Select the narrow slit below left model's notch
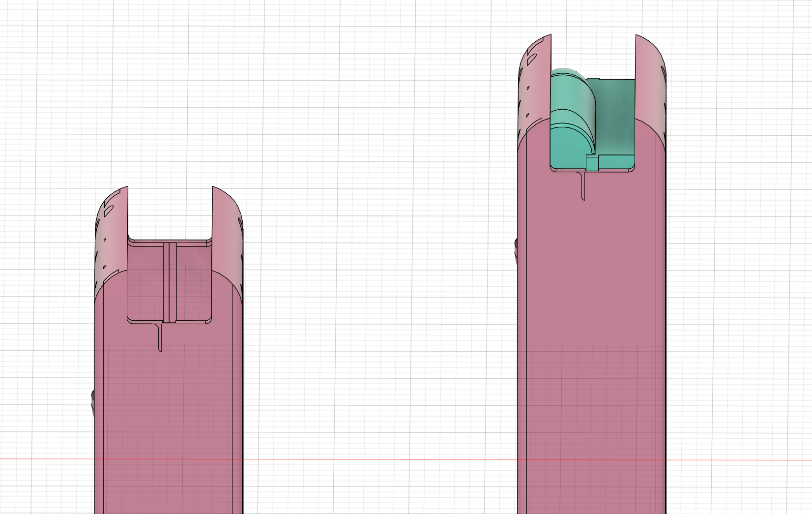 point(159,337)
